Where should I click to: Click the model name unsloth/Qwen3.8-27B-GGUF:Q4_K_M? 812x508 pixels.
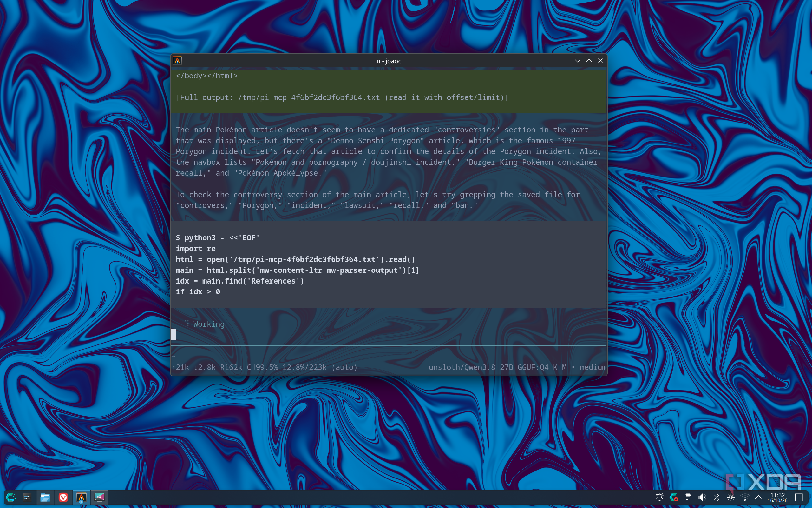pos(498,367)
